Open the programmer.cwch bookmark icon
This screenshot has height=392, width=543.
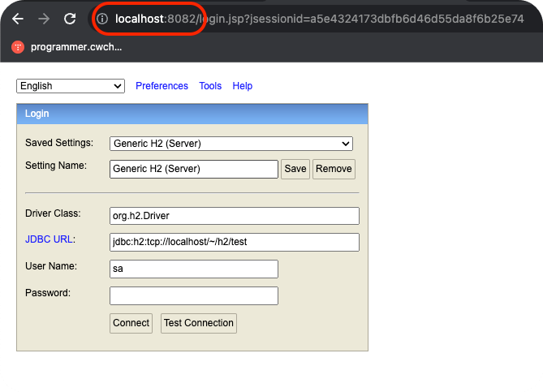click(x=18, y=47)
